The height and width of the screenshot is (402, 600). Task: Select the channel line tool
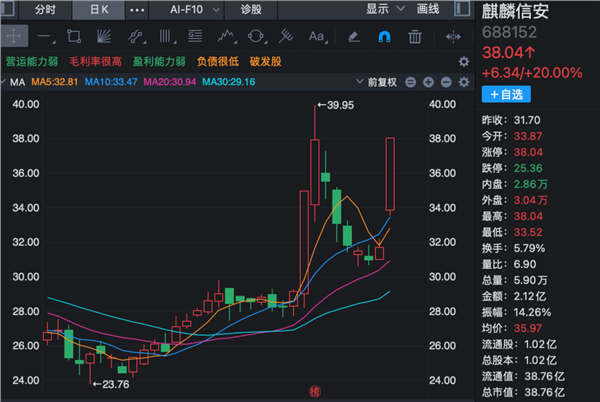tap(135, 37)
